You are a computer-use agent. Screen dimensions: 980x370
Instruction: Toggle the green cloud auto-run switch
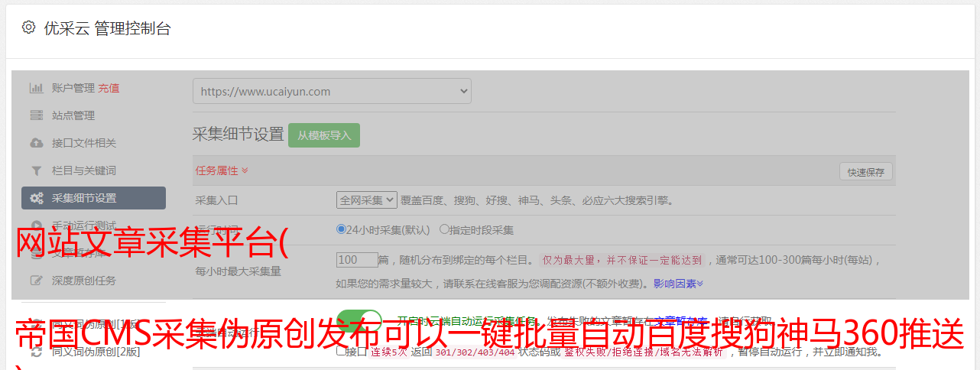(x=359, y=322)
